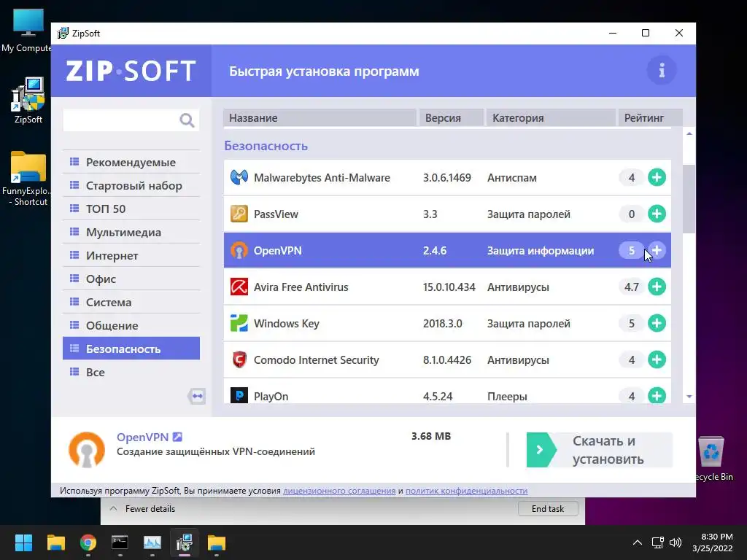Click the Windows Key app icon
The image size is (747, 560).
[239, 323]
